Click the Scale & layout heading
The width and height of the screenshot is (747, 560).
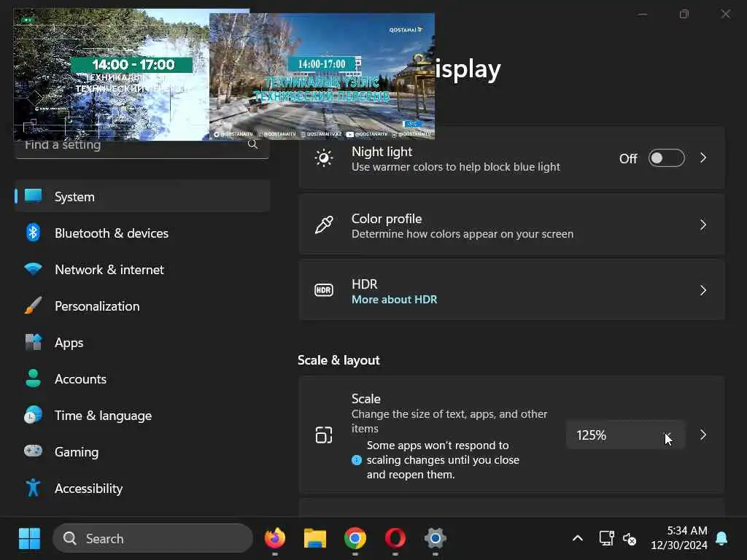(338, 360)
